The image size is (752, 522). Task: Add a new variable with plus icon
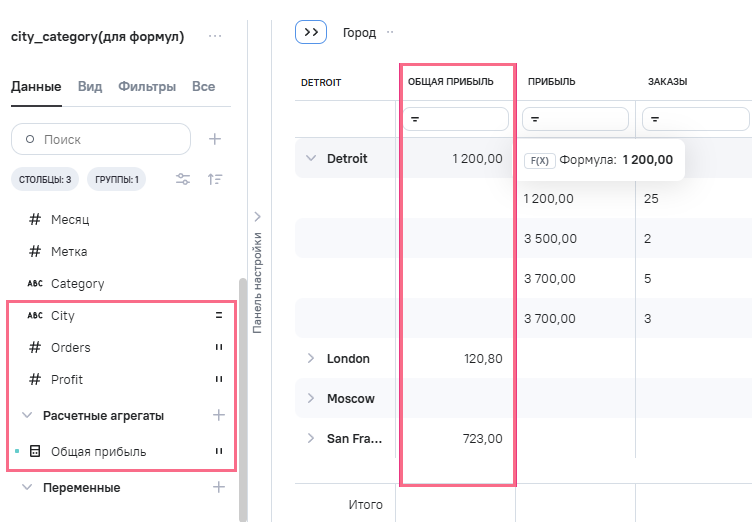219,488
